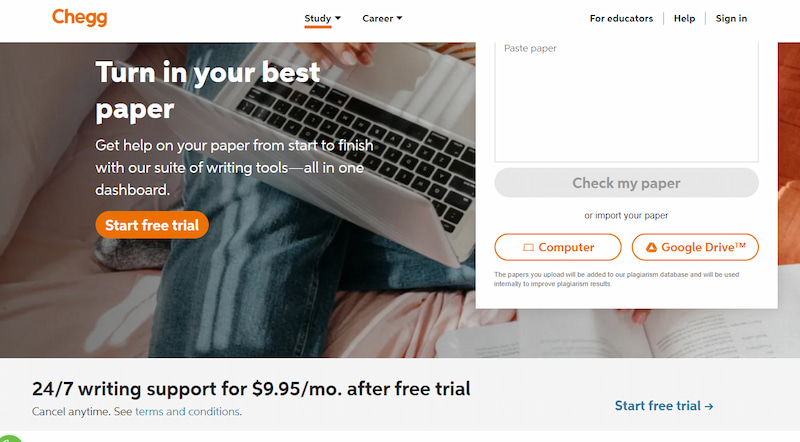Open the For educators link
This screenshot has width=800, height=442.
(x=621, y=18)
